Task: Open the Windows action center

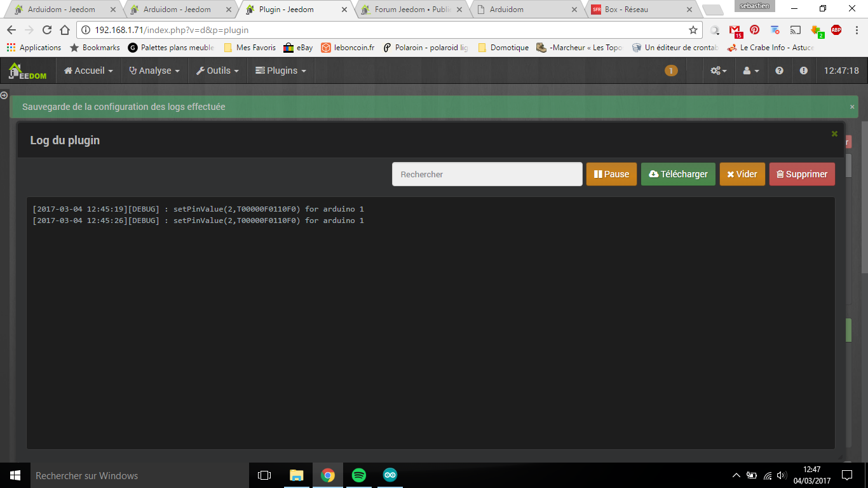Action: [846, 475]
